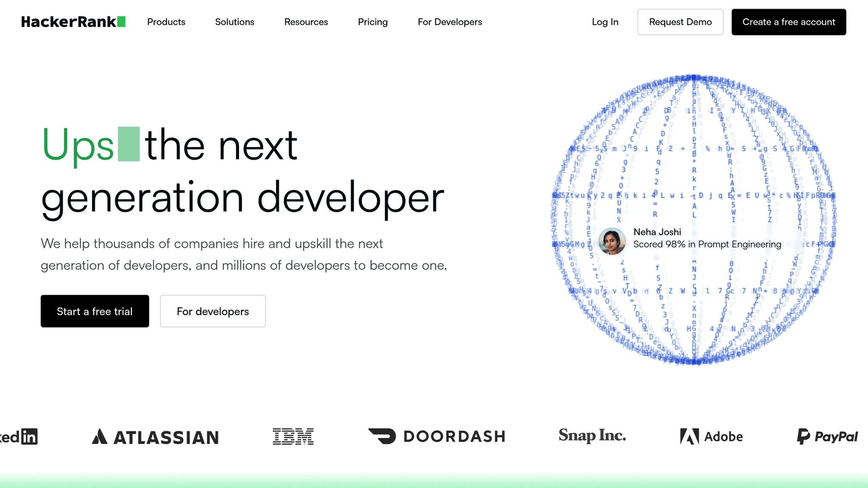Click the IBM logo

coord(293,436)
